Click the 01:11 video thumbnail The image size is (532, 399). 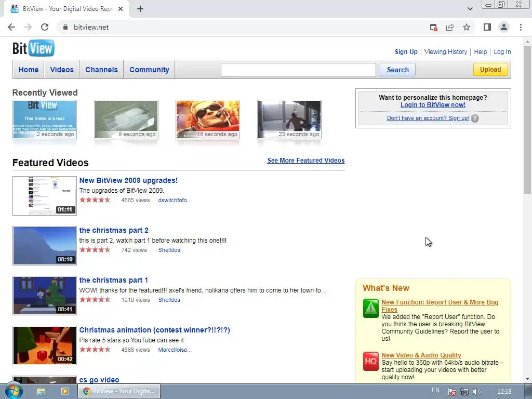45,196
